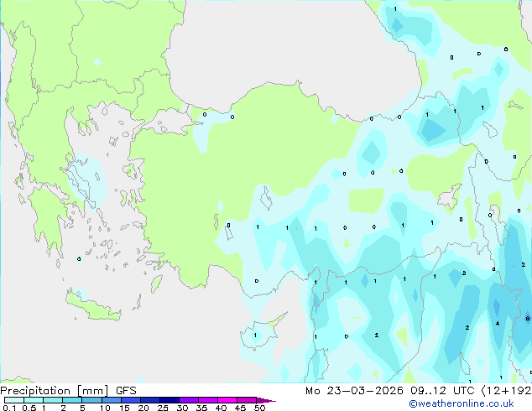Click the "(12+192" forecast offset text
Viewport: 532px width, 411px height.
pyautogui.click(x=506, y=391)
